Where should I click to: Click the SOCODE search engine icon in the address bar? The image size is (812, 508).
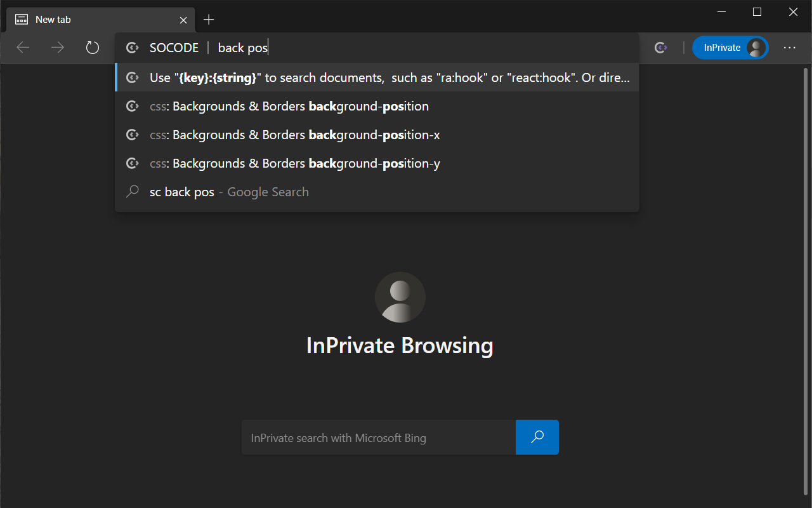(x=132, y=47)
